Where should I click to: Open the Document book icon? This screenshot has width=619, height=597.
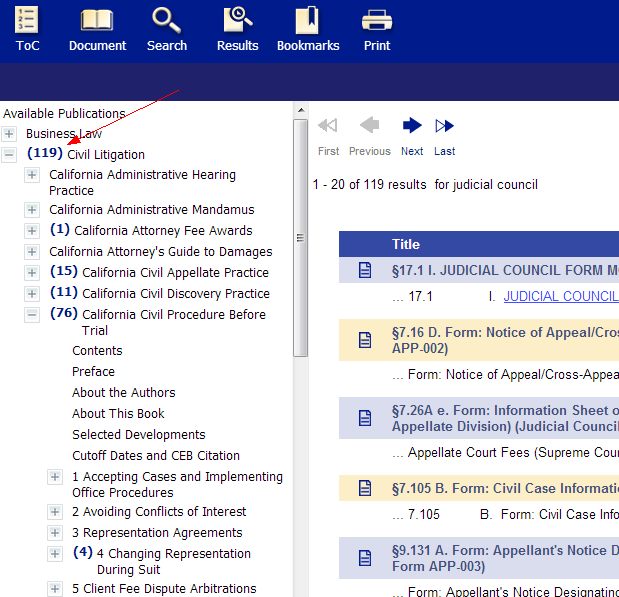[x=97, y=20]
